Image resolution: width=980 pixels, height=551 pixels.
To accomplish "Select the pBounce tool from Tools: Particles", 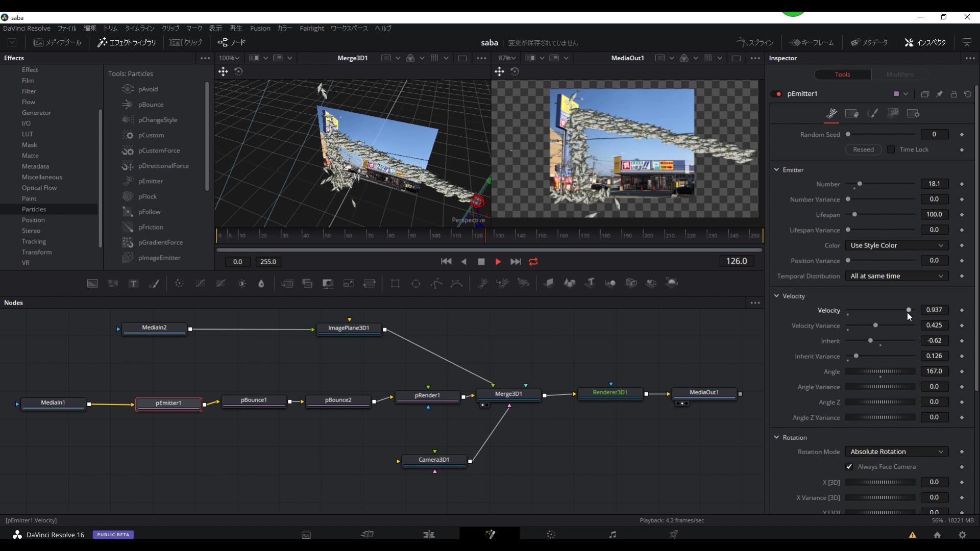I will tap(150, 105).
